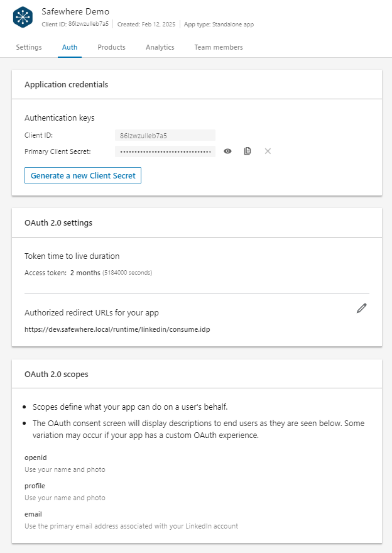Delete the Primary Client Secret with X icon
The height and width of the screenshot is (553, 392).
268,151
